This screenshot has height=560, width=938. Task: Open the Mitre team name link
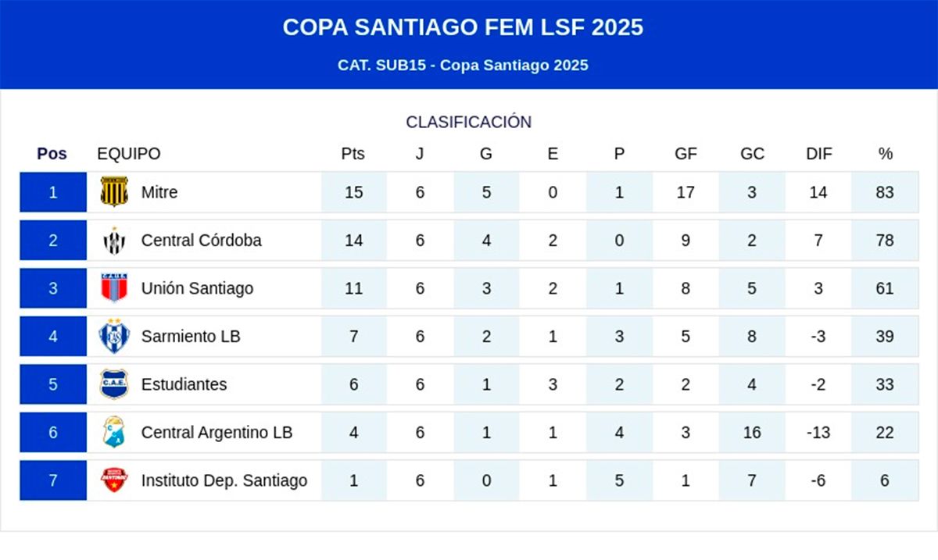tap(159, 192)
